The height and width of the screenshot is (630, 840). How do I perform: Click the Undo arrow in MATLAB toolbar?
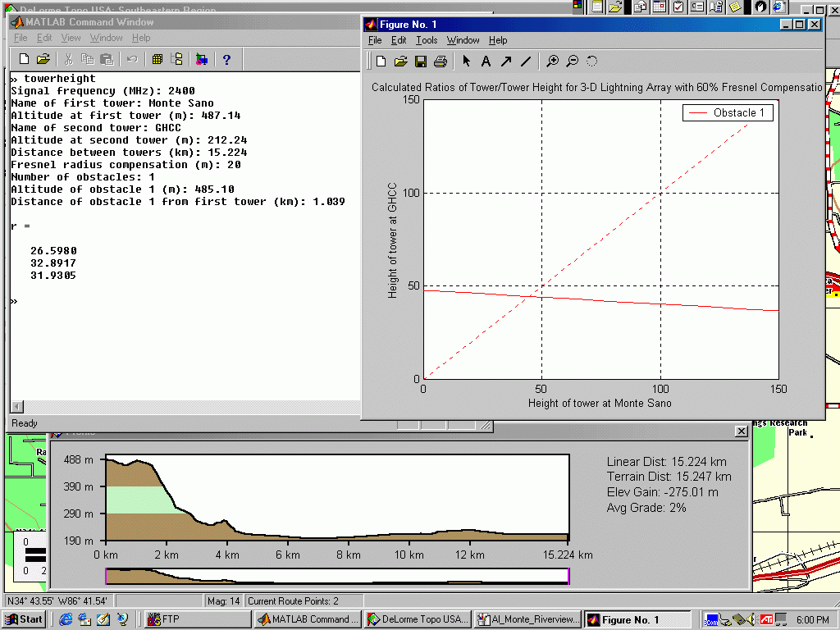132,59
